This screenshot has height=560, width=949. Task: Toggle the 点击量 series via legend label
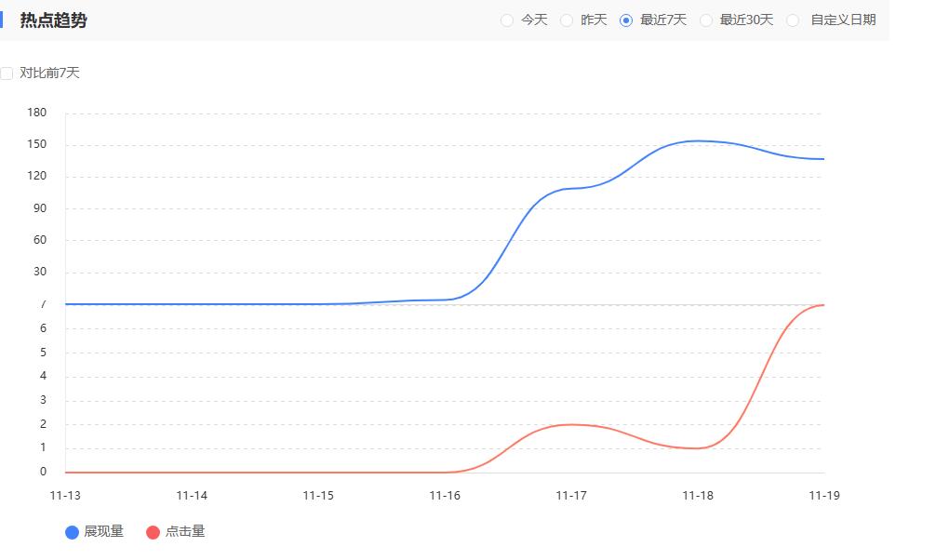pyautogui.click(x=185, y=532)
